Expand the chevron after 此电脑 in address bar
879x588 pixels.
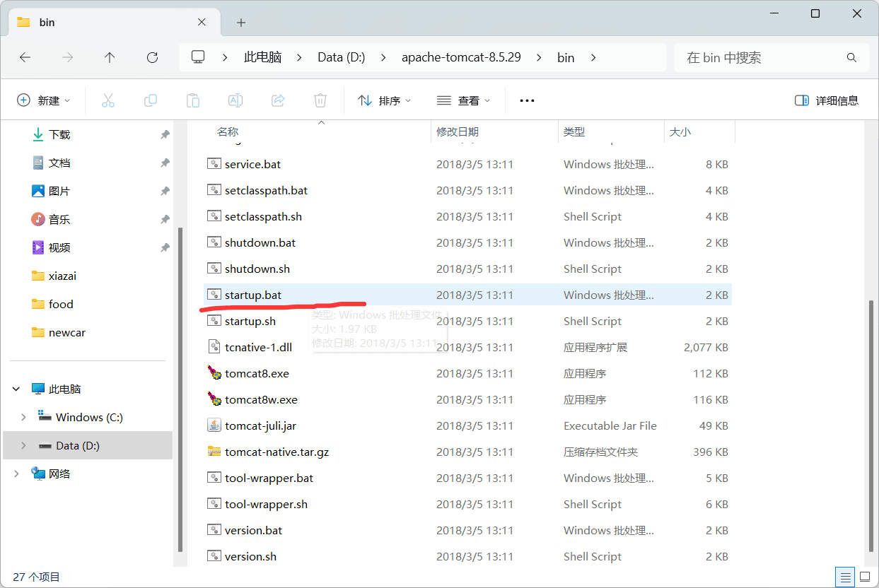299,58
